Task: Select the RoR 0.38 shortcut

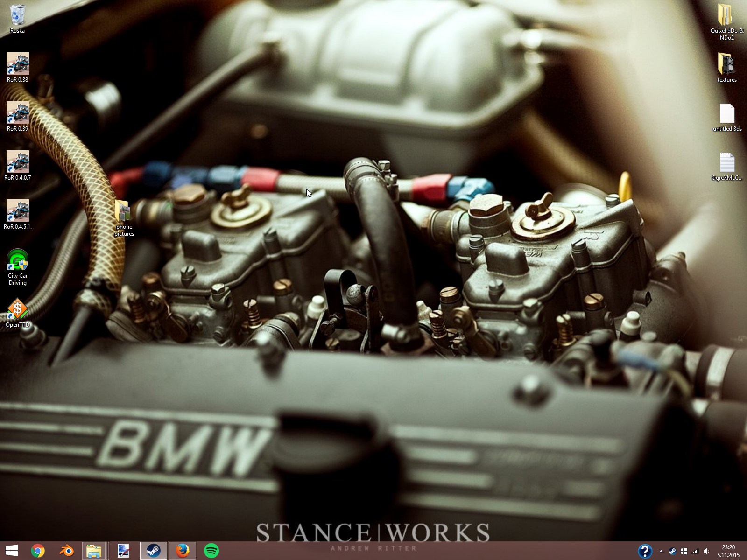Action: click(17, 67)
